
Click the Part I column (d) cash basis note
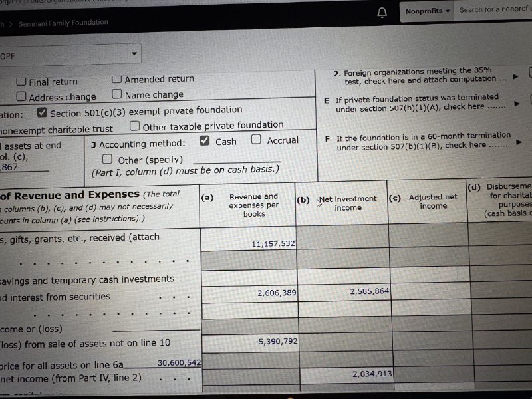(186, 170)
